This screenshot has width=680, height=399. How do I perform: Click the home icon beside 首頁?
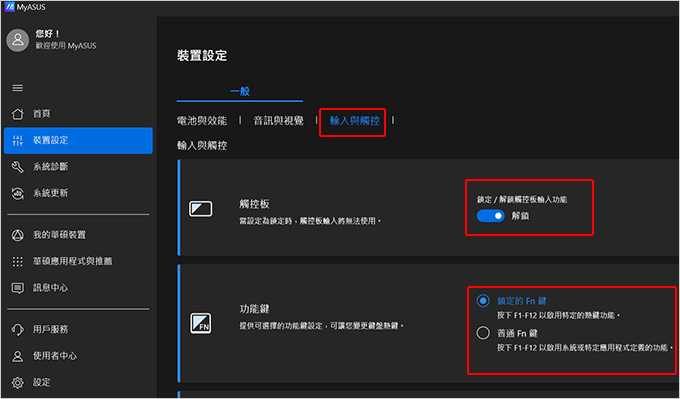coord(17,114)
